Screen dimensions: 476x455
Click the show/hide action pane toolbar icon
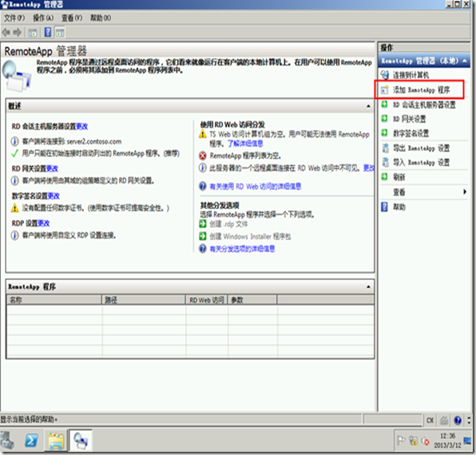(60, 33)
